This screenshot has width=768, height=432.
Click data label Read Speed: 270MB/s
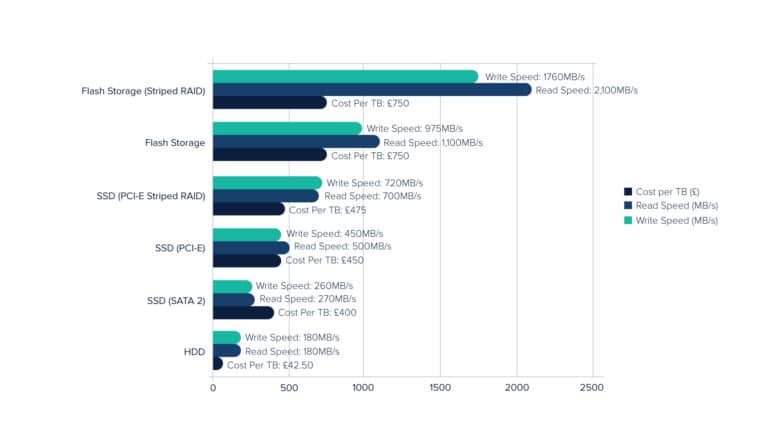tap(308, 299)
